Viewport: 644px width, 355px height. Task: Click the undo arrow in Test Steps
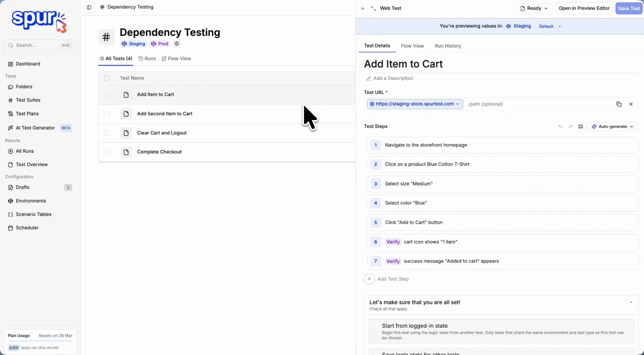coord(561,127)
